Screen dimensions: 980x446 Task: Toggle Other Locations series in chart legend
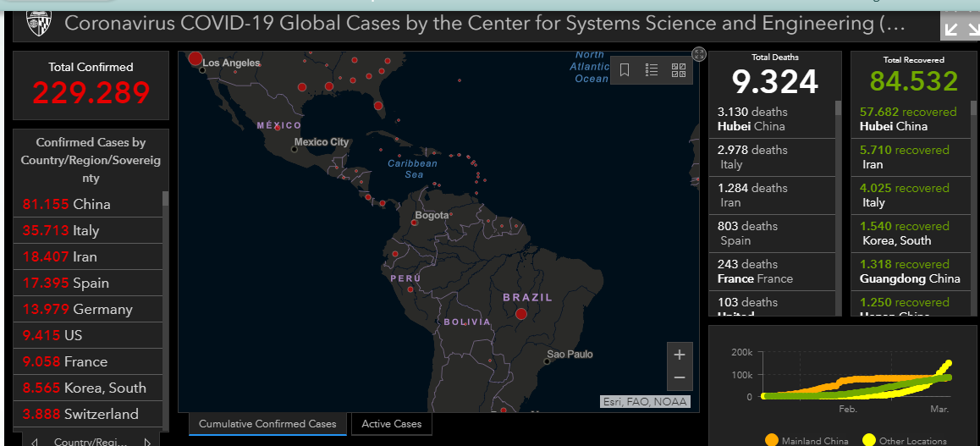click(868, 440)
